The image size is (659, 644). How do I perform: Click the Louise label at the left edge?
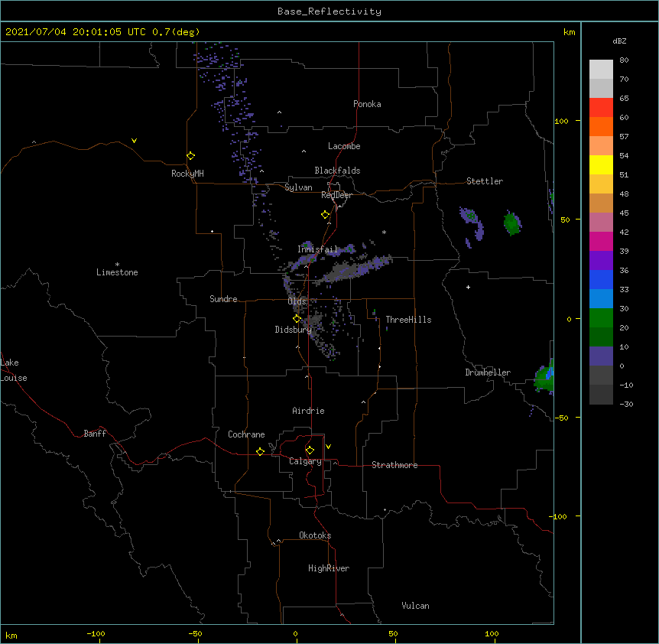point(14,378)
